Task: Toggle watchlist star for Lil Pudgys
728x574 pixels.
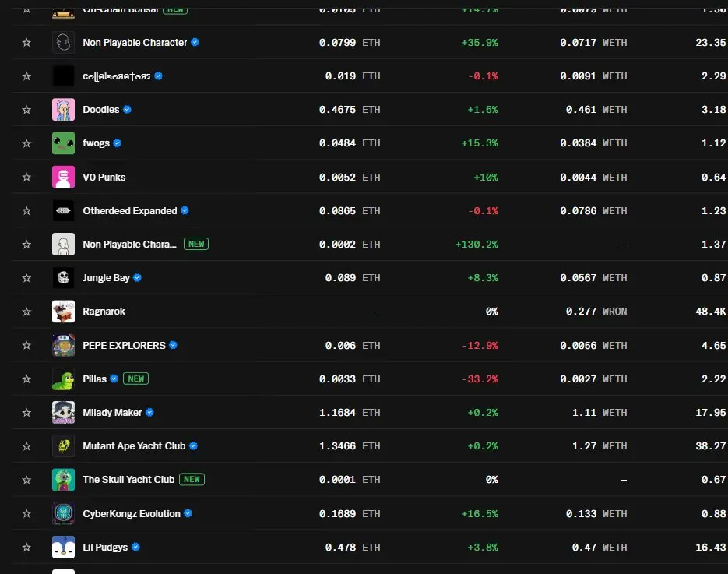Action: click(26, 547)
